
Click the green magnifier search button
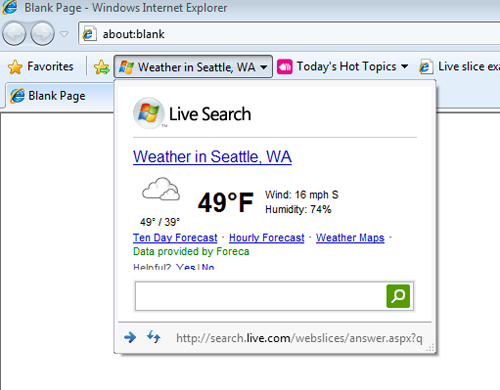[x=398, y=296]
